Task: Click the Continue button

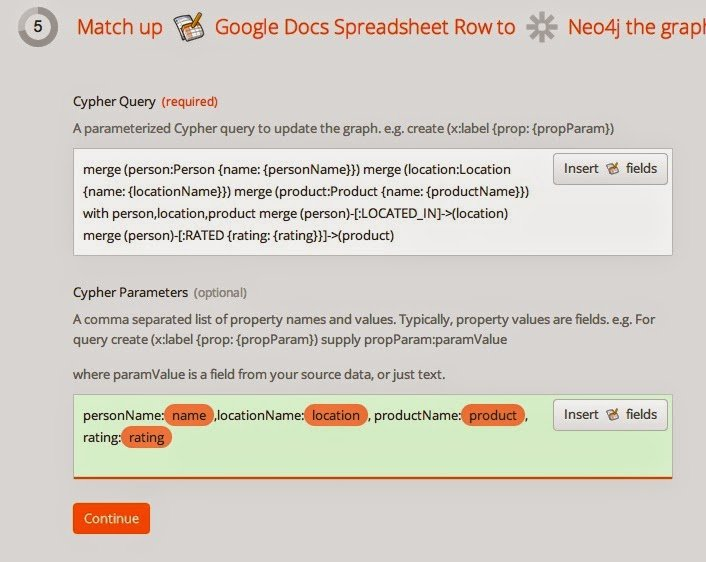Action: click(x=111, y=518)
